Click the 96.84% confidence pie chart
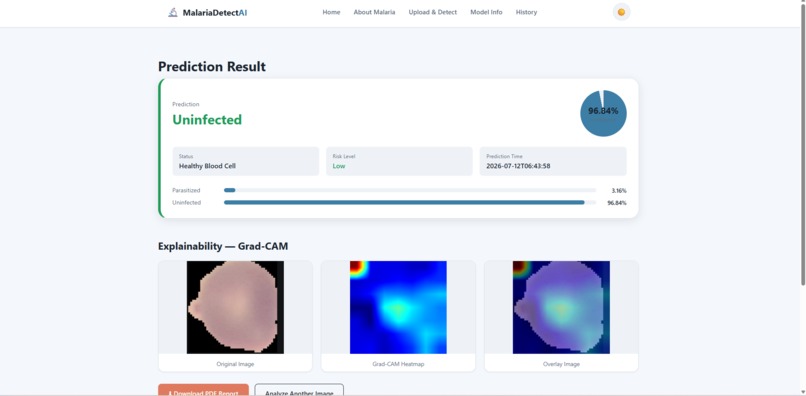This screenshot has height=396, width=806. click(x=603, y=113)
